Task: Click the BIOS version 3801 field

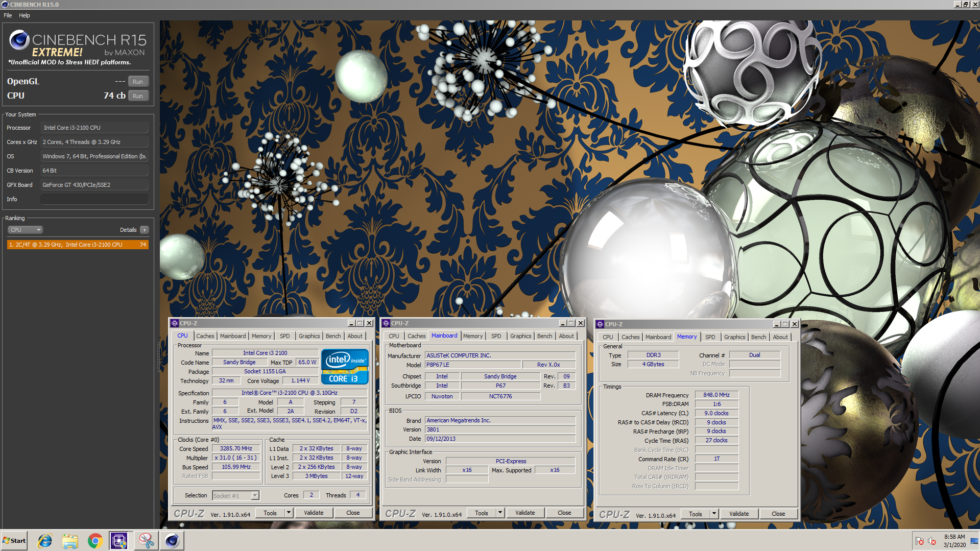Action: coord(500,429)
